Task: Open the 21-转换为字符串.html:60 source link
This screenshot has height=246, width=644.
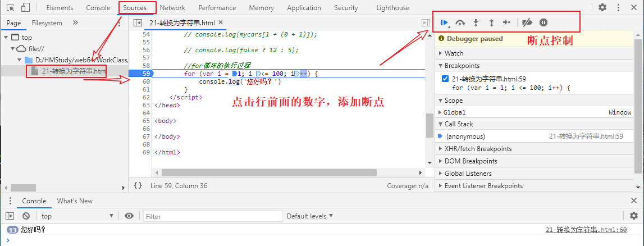Action: click(586, 230)
